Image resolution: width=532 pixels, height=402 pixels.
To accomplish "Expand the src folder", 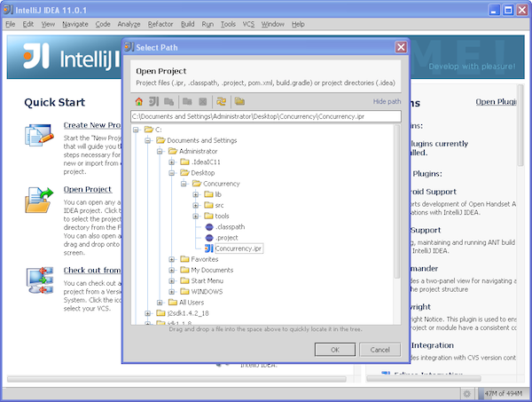I will [196, 205].
